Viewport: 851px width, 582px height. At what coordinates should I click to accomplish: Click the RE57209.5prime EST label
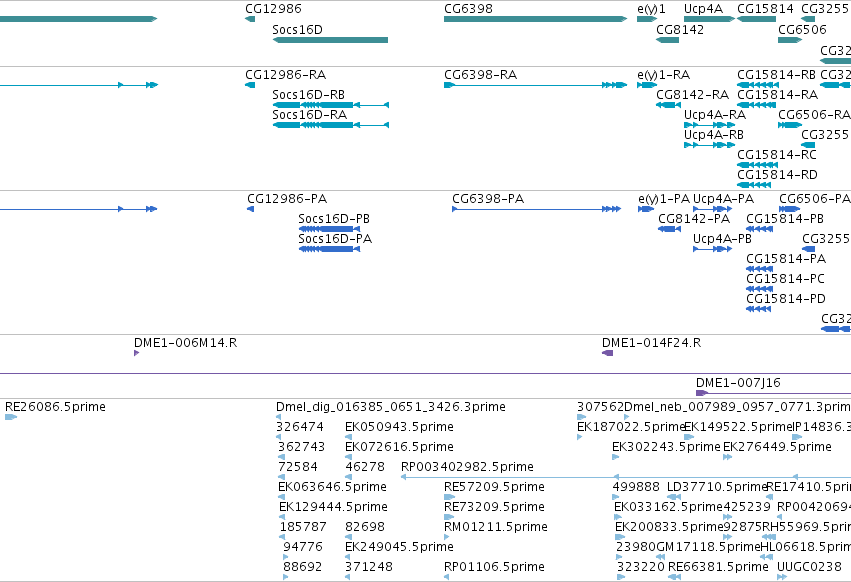494,486
